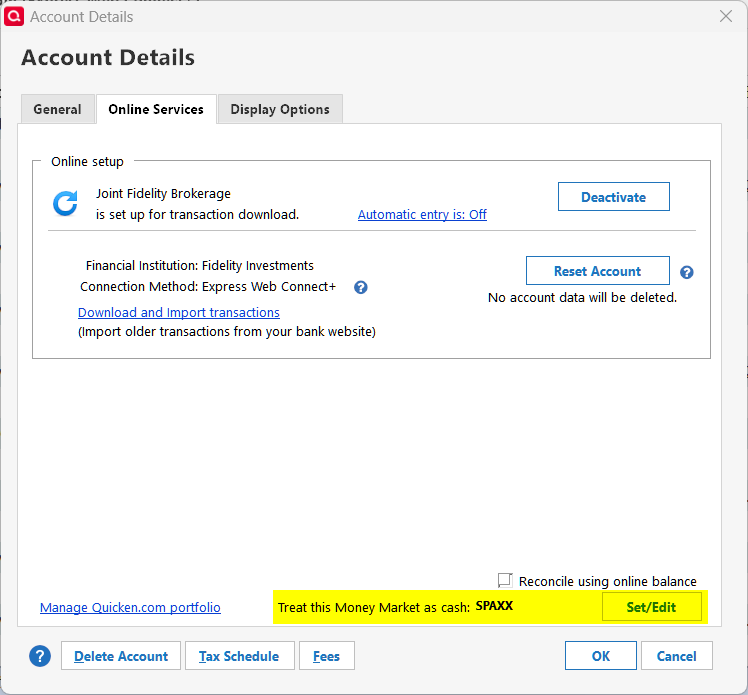748x695 pixels.
Task: Click the SPAXX money market value
Action: (x=494, y=606)
